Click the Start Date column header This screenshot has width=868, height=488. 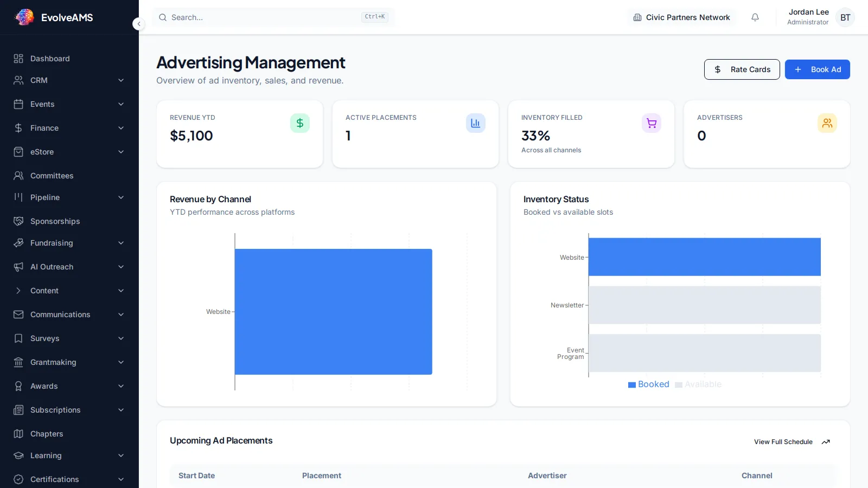click(x=197, y=476)
